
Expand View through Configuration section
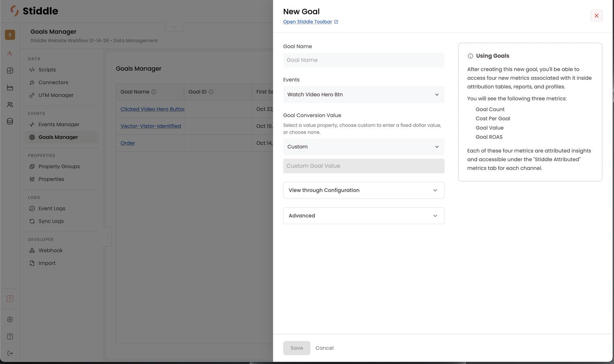pos(364,190)
